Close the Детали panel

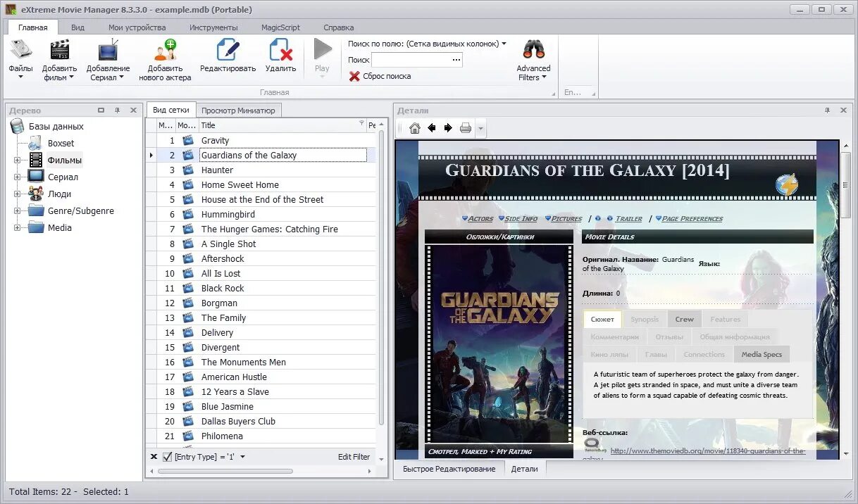(x=843, y=111)
